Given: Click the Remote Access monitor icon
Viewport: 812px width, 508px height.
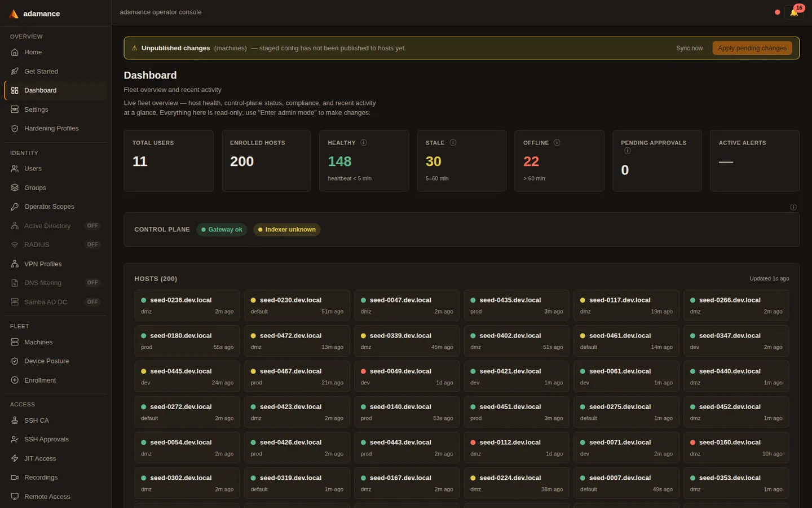Looking at the screenshot, I should click(15, 496).
